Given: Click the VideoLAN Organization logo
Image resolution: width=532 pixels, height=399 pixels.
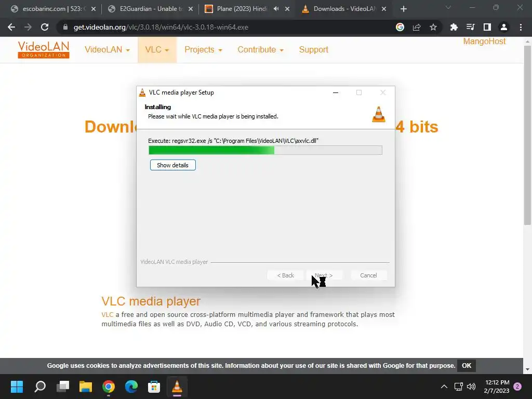Looking at the screenshot, I should coord(44,49).
